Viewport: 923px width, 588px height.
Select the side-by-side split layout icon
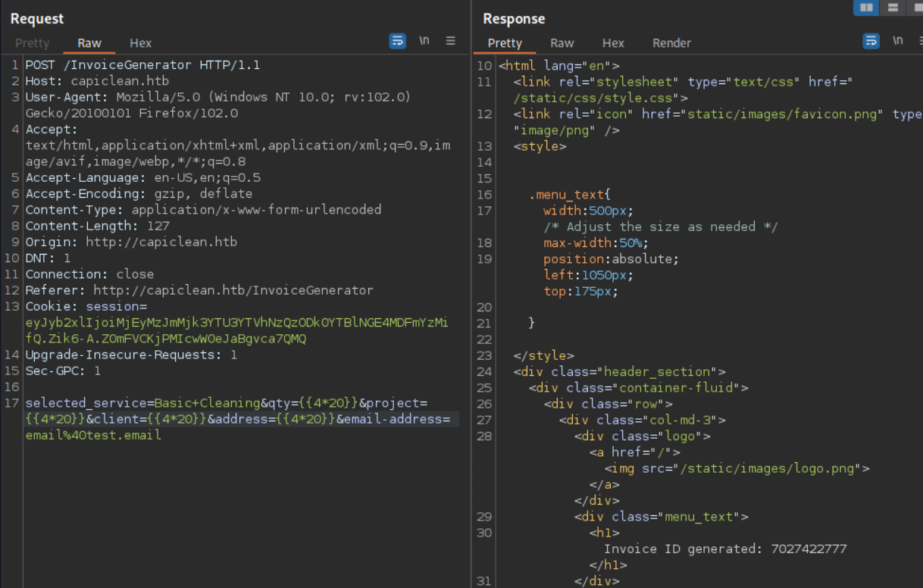click(x=865, y=8)
